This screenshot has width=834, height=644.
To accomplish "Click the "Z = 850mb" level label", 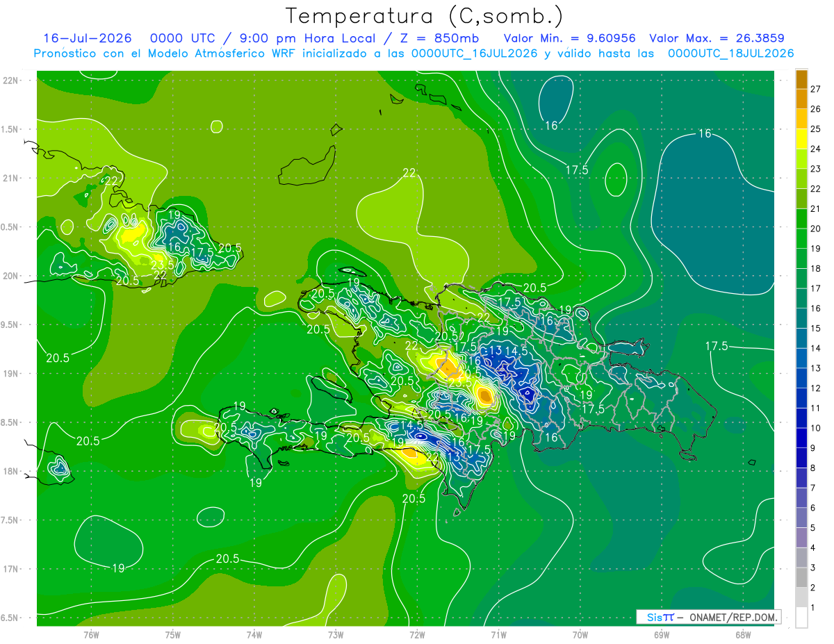I will 441,38.
